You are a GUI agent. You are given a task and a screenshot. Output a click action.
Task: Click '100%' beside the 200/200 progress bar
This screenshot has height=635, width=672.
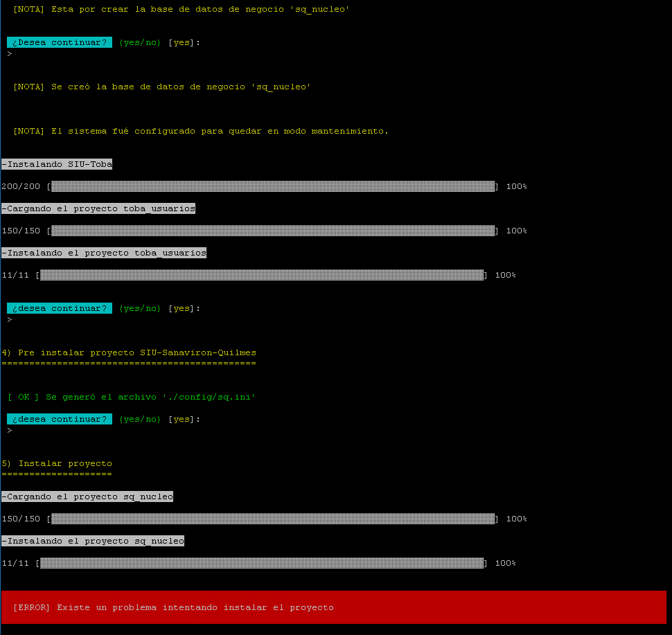click(516, 186)
